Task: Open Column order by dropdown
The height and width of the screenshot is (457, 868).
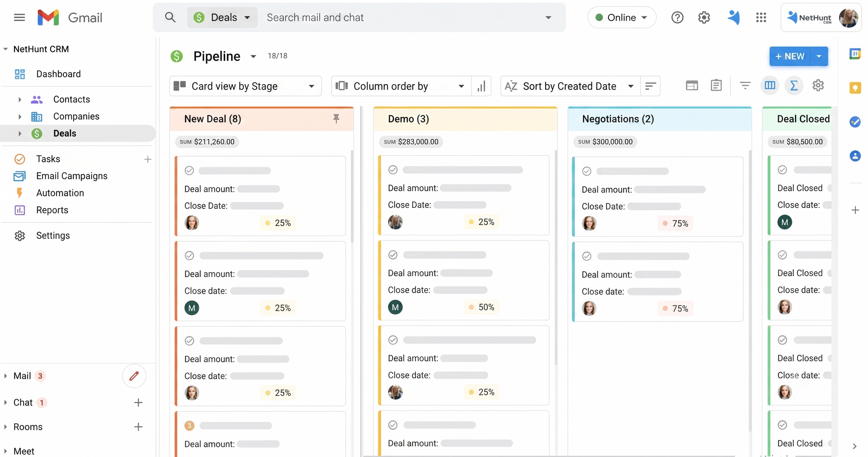Action: click(401, 86)
